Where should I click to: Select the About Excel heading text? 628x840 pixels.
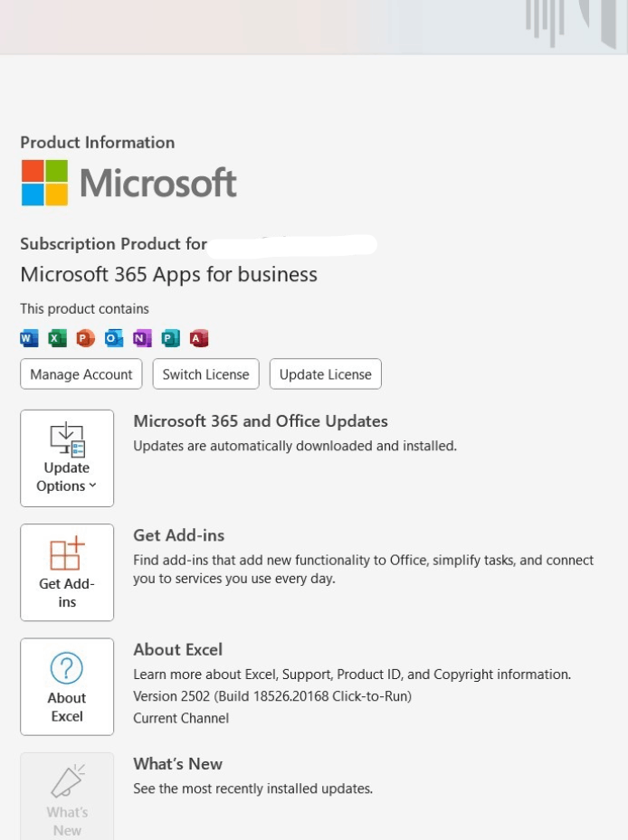click(177, 649)
